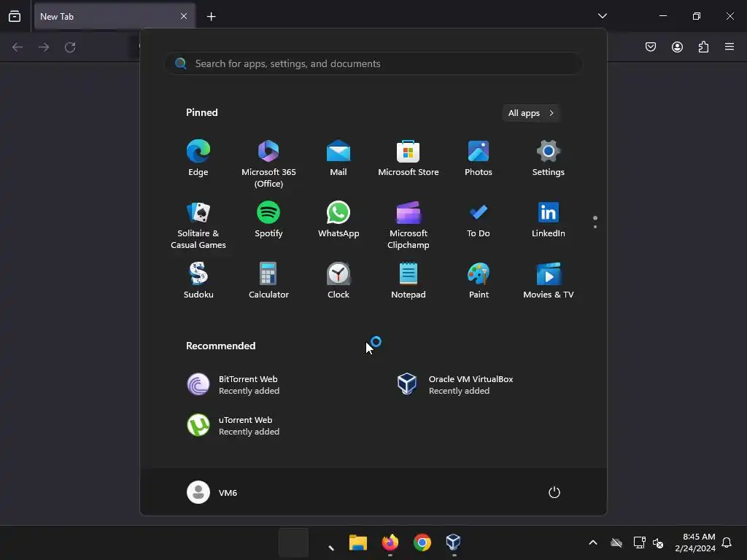The width and height of the screenshot is (747, 560).
Task: Click the power button in Start menu
Action: [x=554, y=492]
